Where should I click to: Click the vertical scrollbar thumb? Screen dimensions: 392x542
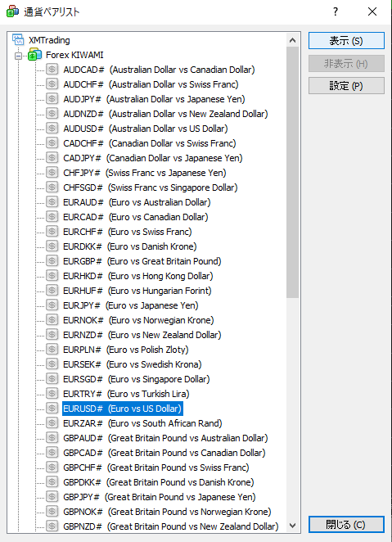coord(292,172)
